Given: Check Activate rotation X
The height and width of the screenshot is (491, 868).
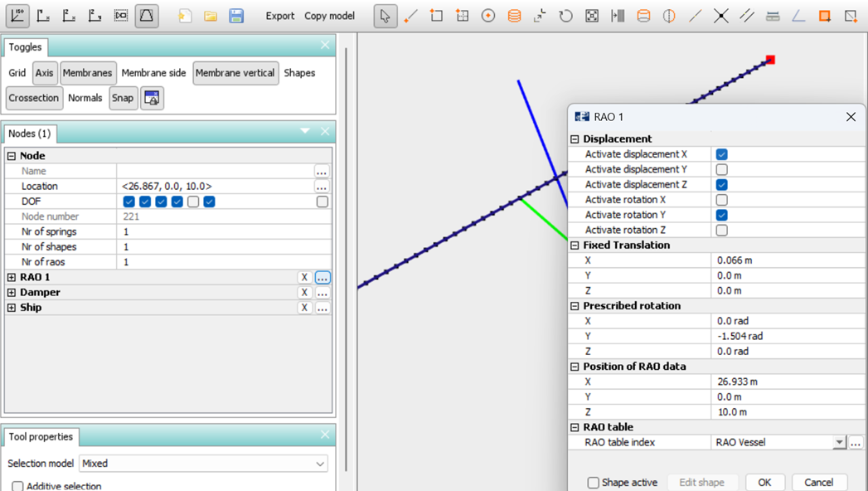Looking at the screenshot, I should pos(721,200).
